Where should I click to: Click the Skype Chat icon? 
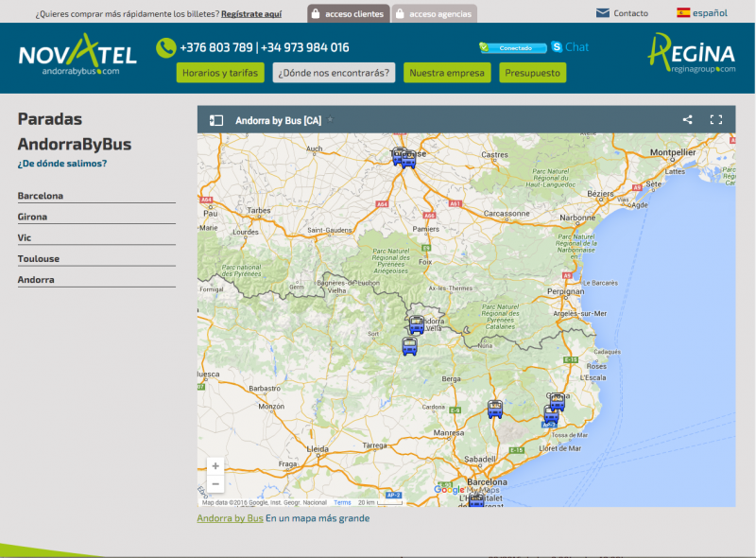tap(558, 46)
